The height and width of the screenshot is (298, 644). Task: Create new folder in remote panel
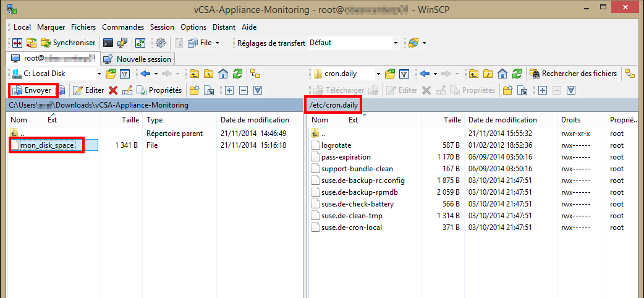(x=507, y=90)
